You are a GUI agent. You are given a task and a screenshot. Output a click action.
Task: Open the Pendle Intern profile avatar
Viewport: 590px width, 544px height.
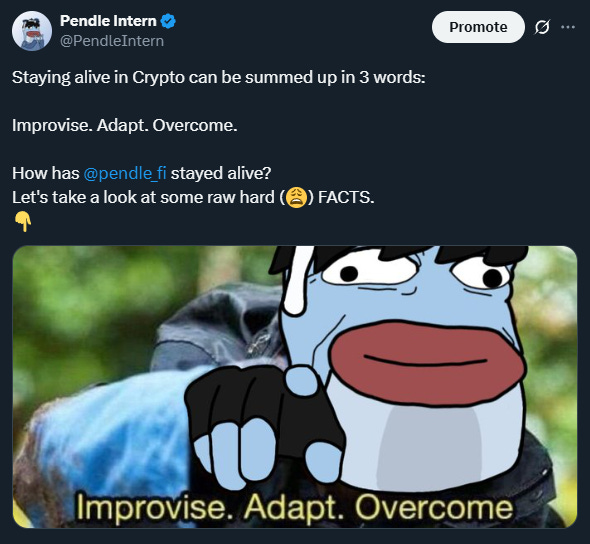tap(32, 31)
